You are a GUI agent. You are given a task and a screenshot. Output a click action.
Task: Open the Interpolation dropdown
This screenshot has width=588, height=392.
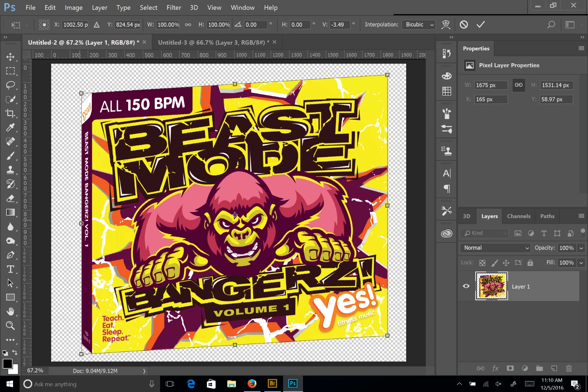(x=419, y=25)
